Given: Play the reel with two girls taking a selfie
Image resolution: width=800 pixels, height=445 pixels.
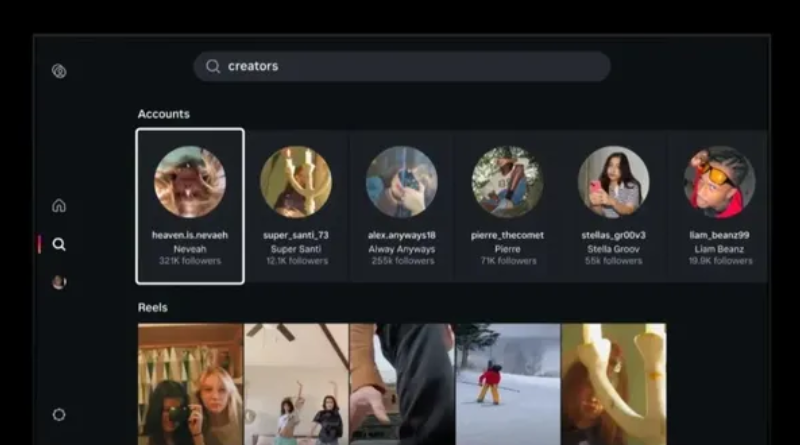Looking at the screenshot, I should coord(190,384).
